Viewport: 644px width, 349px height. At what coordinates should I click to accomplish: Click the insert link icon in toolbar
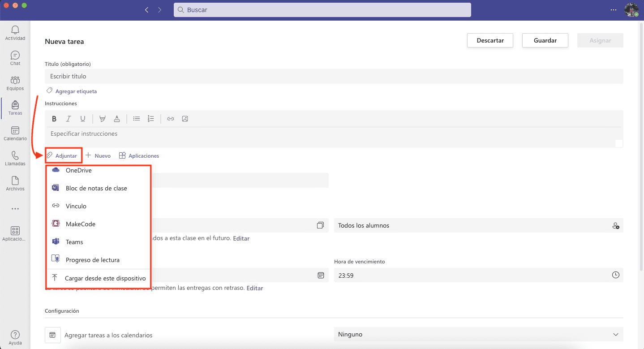(x=171, y=119)
